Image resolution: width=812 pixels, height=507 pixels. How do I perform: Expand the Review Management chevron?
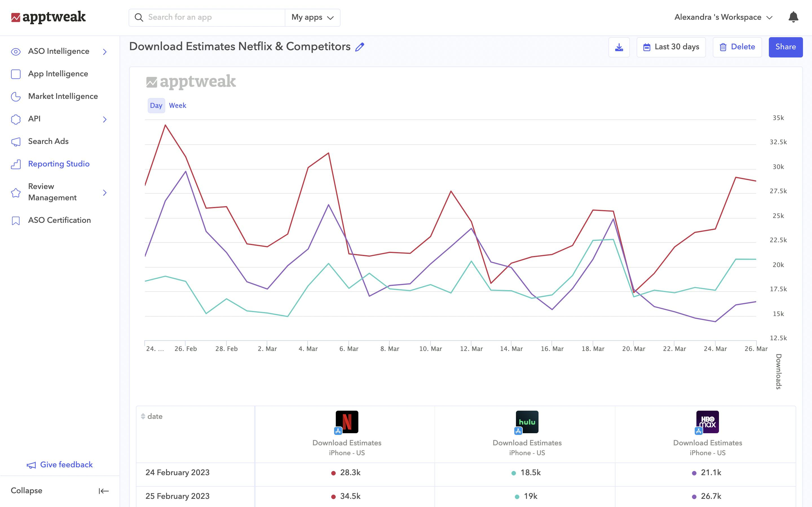(105, 192)
